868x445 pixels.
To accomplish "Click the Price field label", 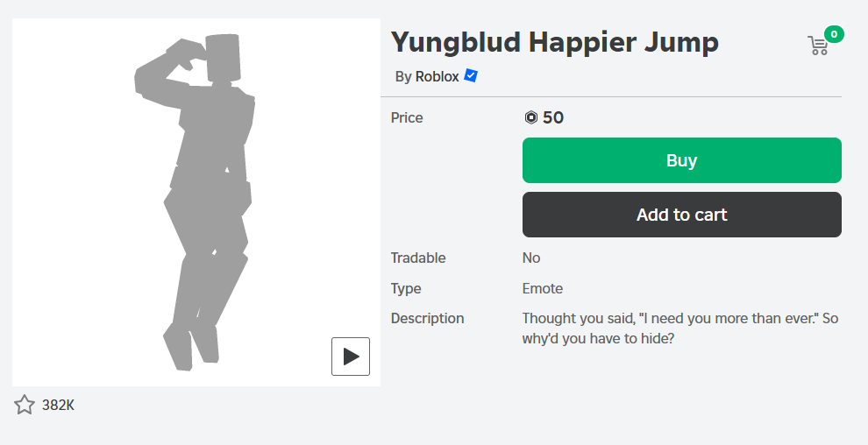I will pyautogui.click(x=407, y=117).
